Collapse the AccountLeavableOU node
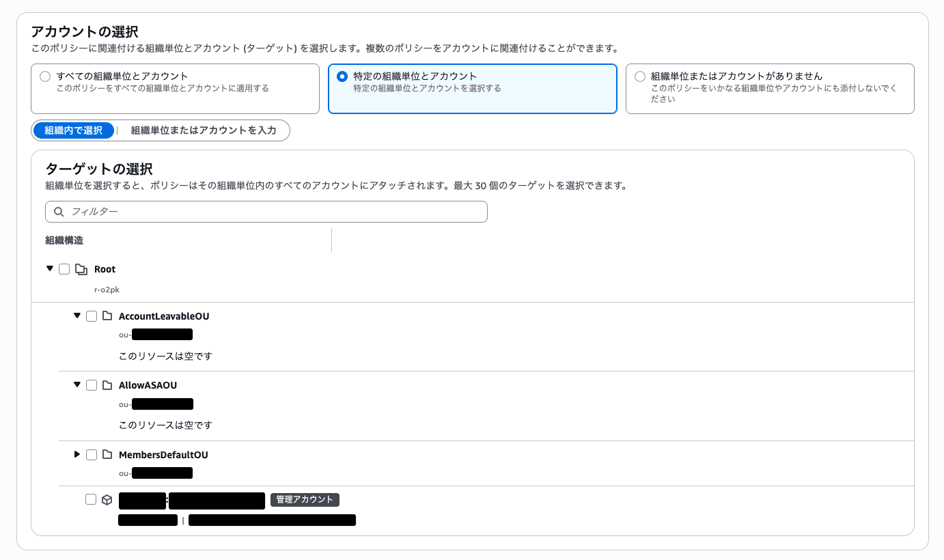 coord(77,316)
